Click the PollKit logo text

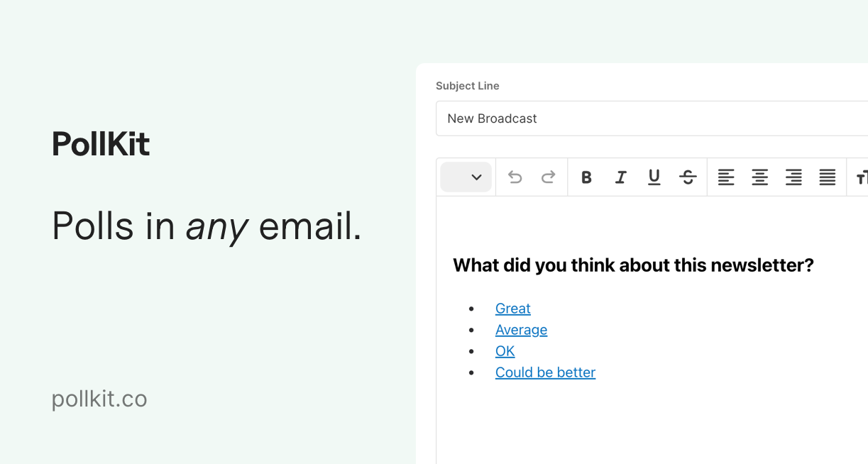[101, 144]
